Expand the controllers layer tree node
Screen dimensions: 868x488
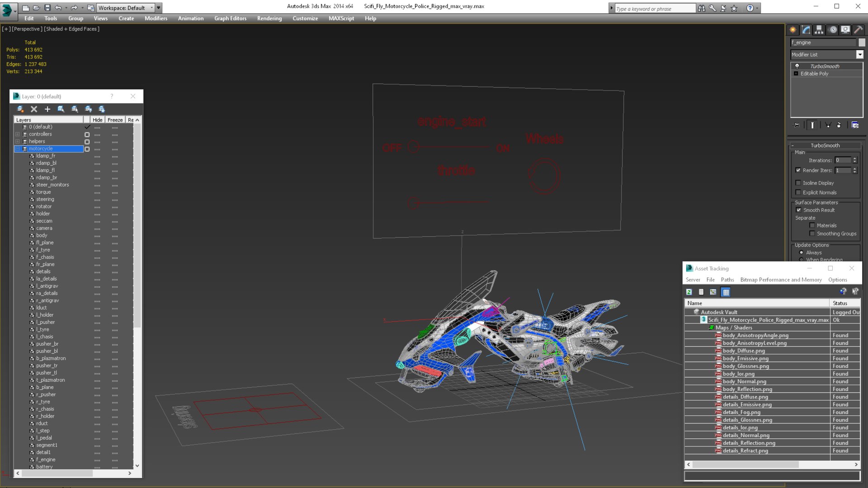coord(18,134)
